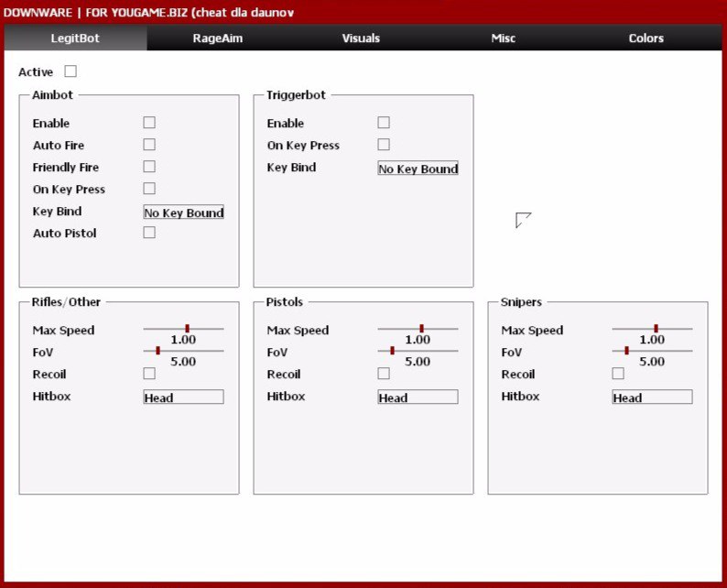727x588 pixels.
Task: Tick the Triggerbot Enable checkbox
Action: pos(384,123)
